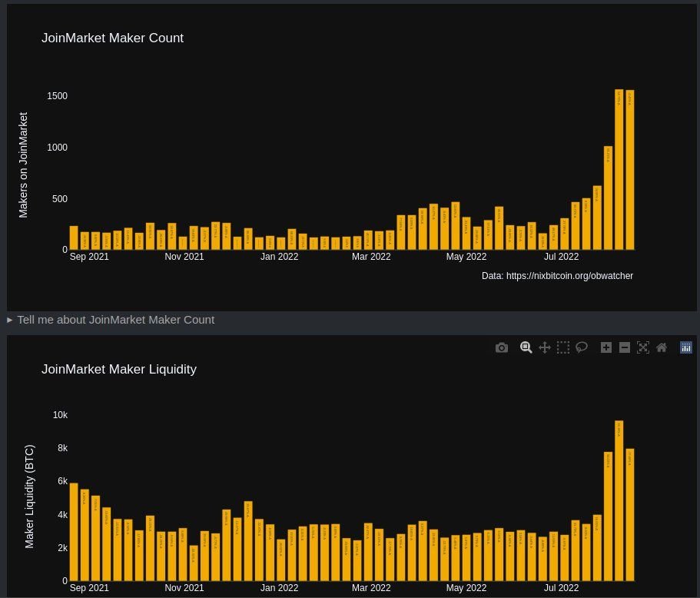Click 'Jul 2022' label under Maker Liquidity chart

tap(561, 588)
